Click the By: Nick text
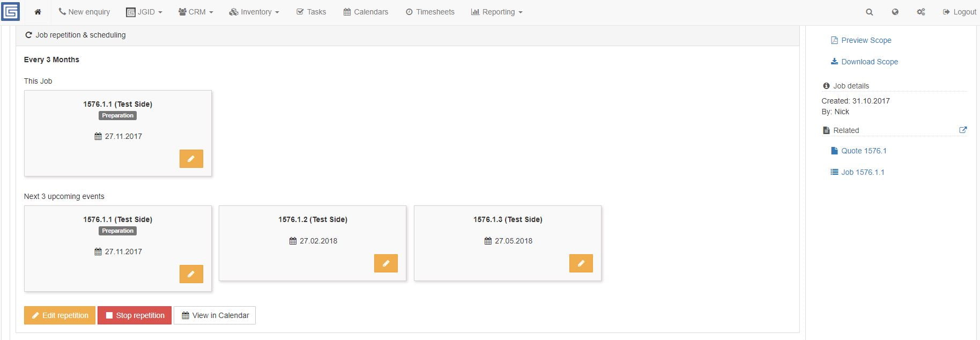980x340 pixels. [835, 112]
